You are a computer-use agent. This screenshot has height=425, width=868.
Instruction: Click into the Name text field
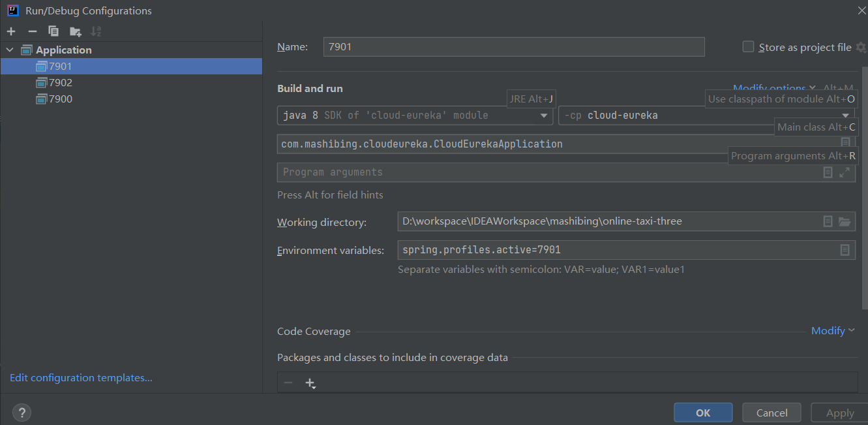pos(514,47)
